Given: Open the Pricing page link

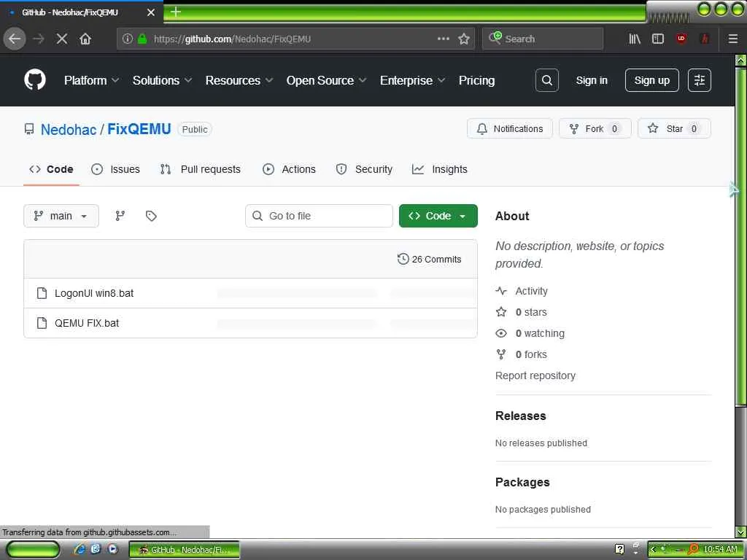Looking at the screenshot, I should [x=476, y=80].
